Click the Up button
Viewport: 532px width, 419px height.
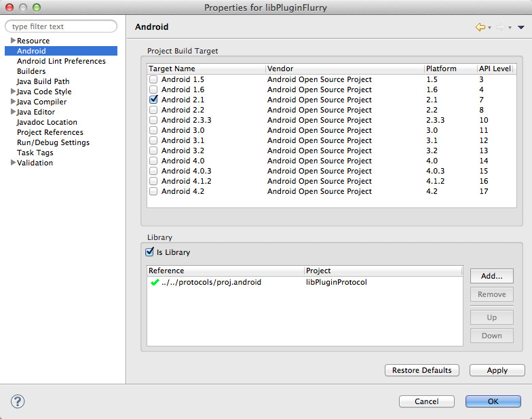[491, 317]
